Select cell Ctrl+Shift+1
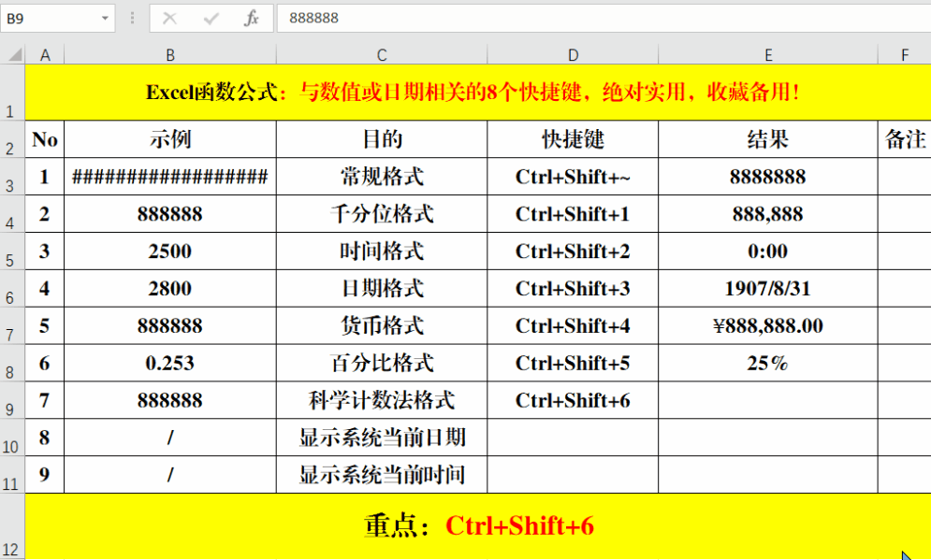This screenshot has height=560, width=931. [x=573, y=213]
